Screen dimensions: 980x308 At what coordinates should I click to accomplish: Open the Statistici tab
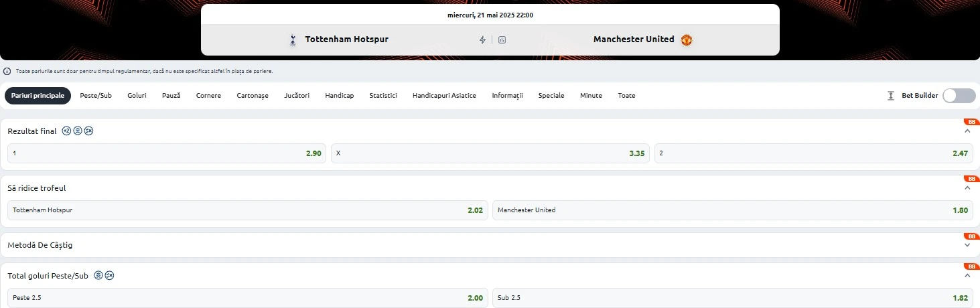pyautogui.click(x=383, y=96)
